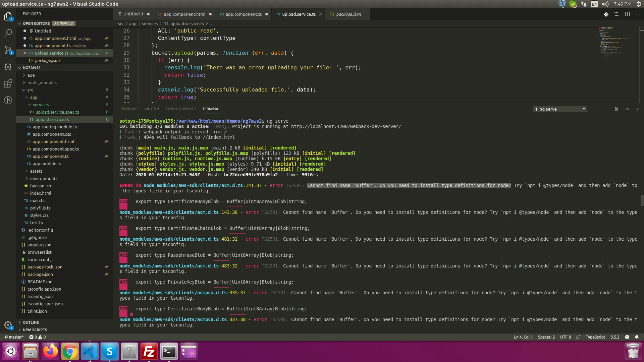
Task: Open the Search view in activity bar
Action: point(8,33)
